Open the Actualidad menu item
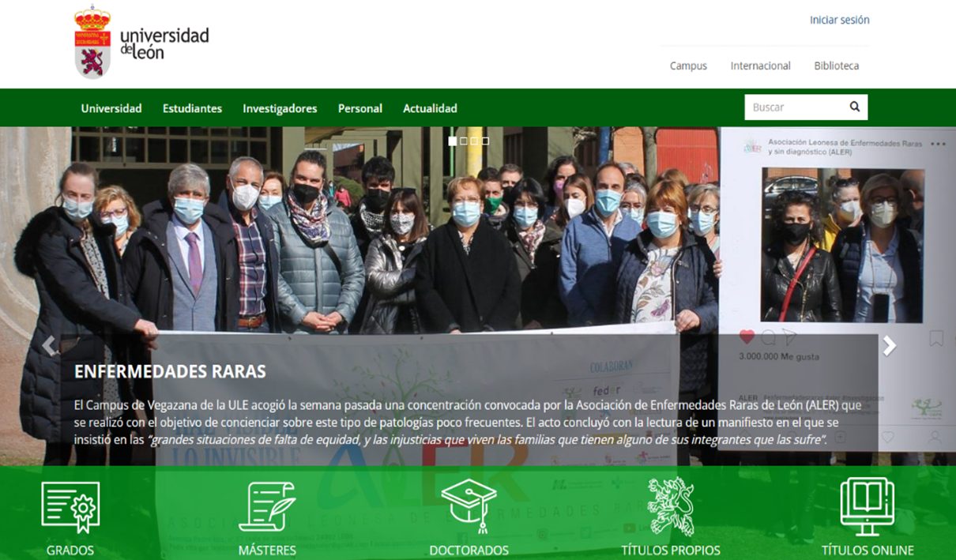 430,108
